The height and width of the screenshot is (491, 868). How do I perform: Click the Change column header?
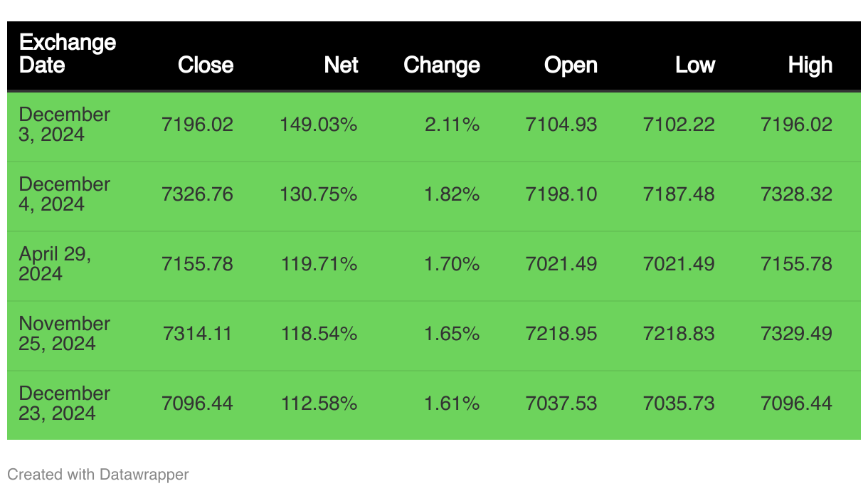[x=441, y=65]
